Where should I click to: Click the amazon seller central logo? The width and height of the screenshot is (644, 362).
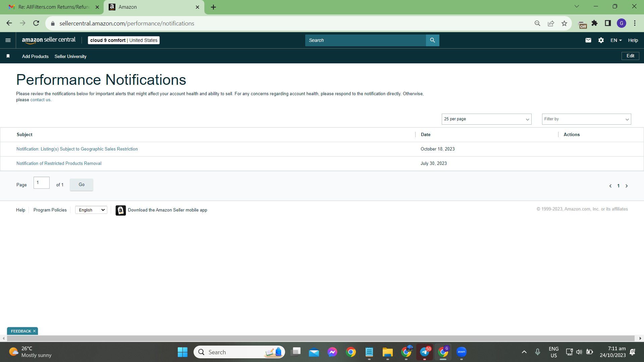coord(49,40)
